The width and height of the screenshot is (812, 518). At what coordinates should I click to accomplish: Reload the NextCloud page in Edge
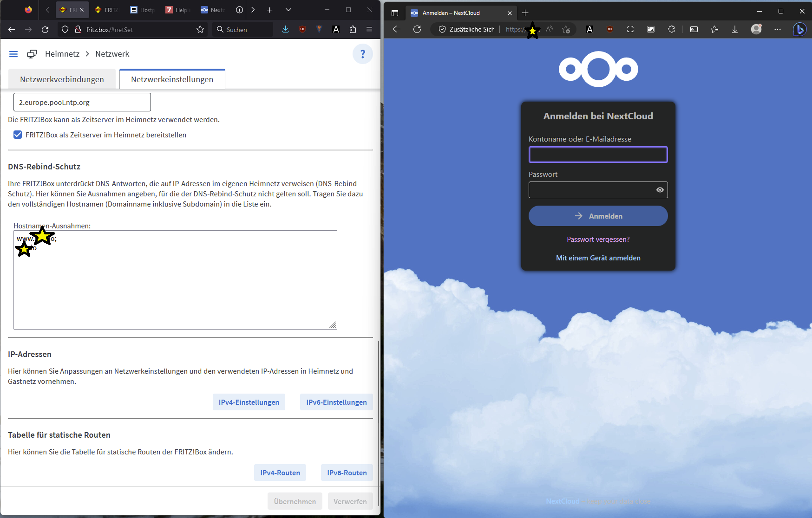(417, 29)
